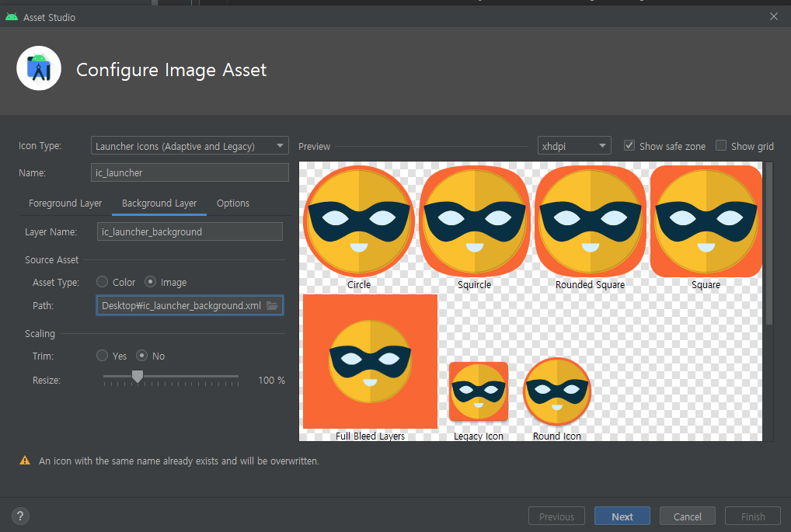Viewport: 791px width, 532px height.
Task: Click the Next button
Action: (622, 516)
